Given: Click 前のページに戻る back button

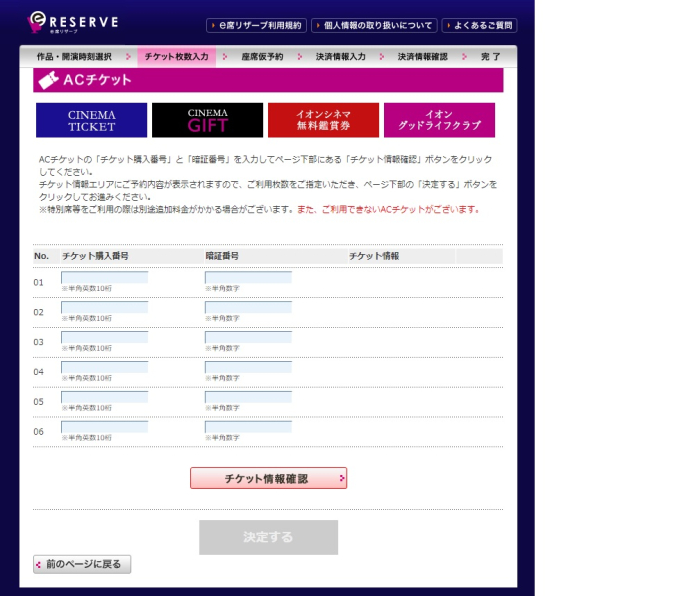Looking at the screenshot, I should point(82,564).
